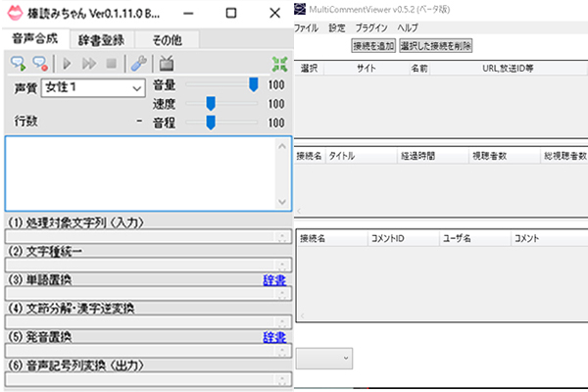
Task: Click the 接続を追加 button
Action: 373,46
